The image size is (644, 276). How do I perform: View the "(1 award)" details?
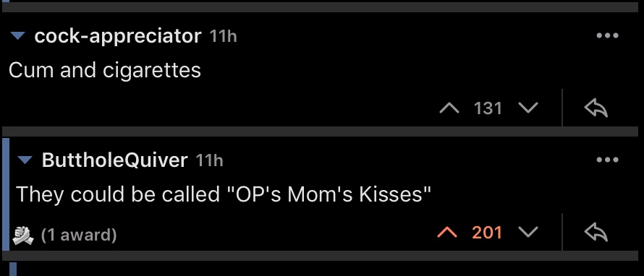[79, 235]
